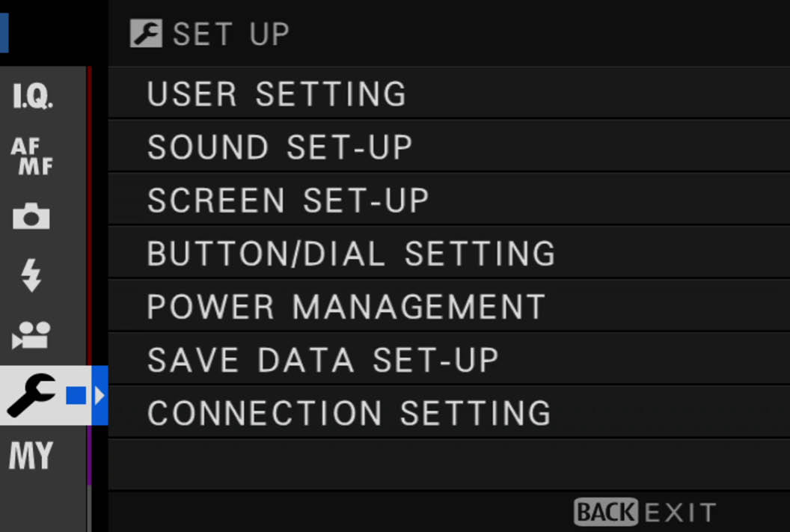Click the SET UP header title
This screenshot has height=532, width=790.
point(231,34)
